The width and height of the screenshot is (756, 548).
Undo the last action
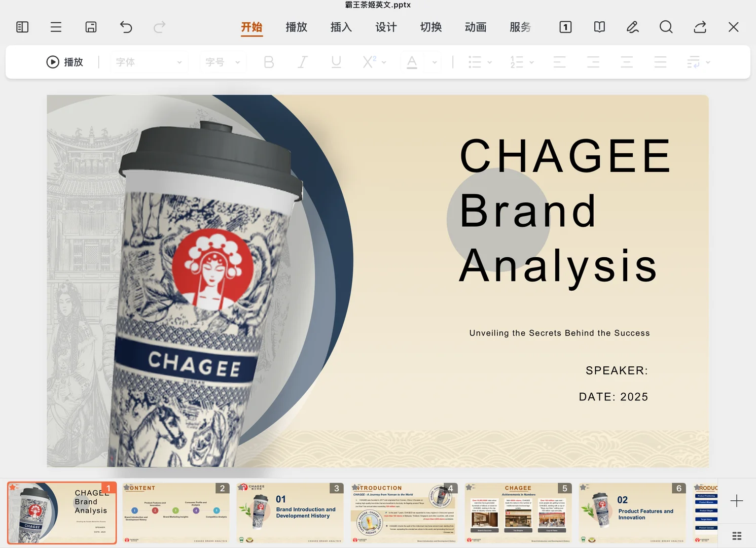pyautogui.click(x=126, y=27)
